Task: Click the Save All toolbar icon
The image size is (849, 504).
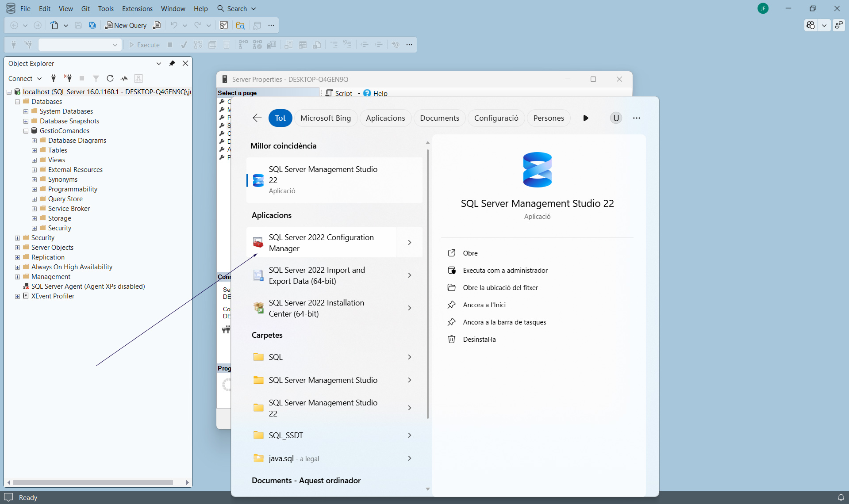Action: coord(92,25)
